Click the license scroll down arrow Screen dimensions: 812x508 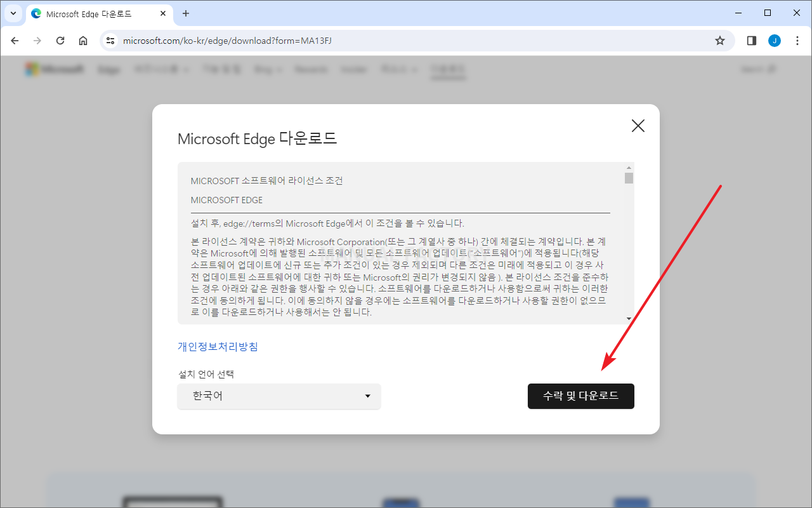[629, 319]
